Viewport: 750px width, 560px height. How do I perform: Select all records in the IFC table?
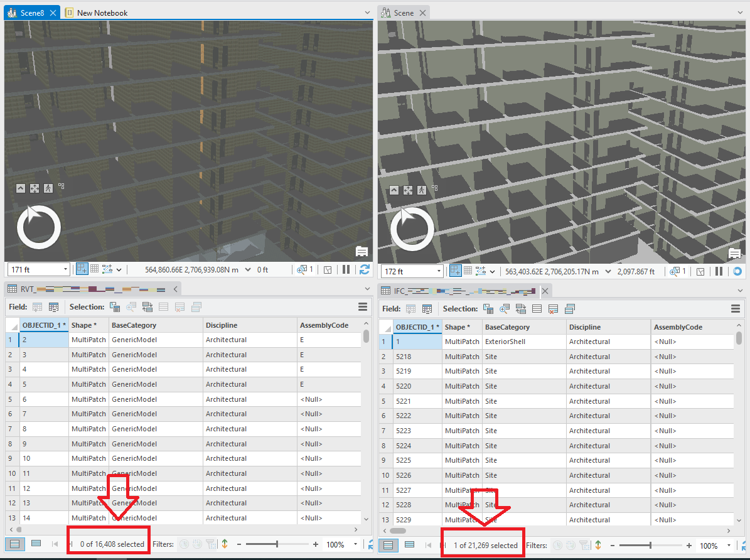pos(536,309)
